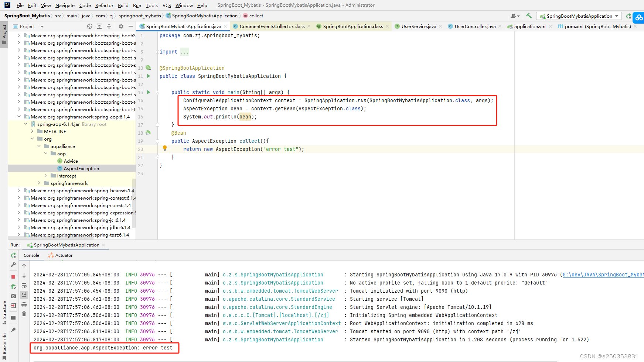Expand the META-INF folder
This screenshot has width=644, height=362.
[32, 131]
